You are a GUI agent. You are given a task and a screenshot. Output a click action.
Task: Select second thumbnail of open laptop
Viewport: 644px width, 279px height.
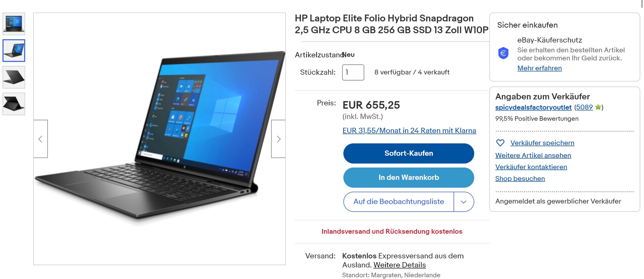pos(14,51)
